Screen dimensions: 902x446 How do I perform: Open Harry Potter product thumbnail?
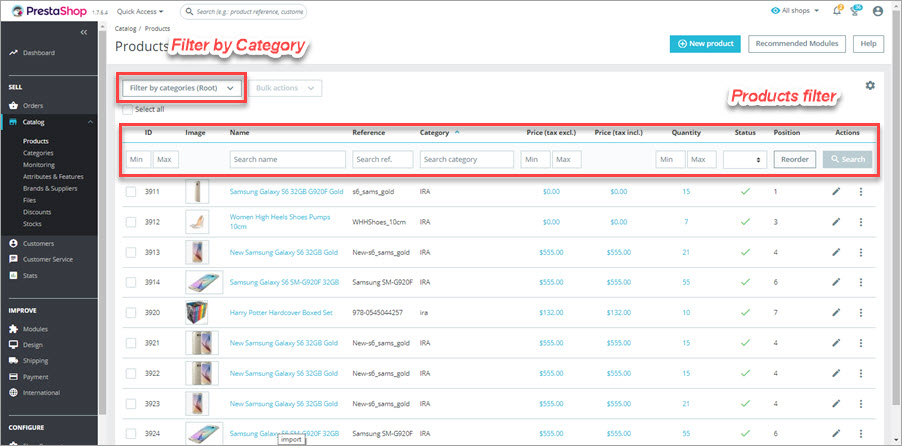click(197, 312)
